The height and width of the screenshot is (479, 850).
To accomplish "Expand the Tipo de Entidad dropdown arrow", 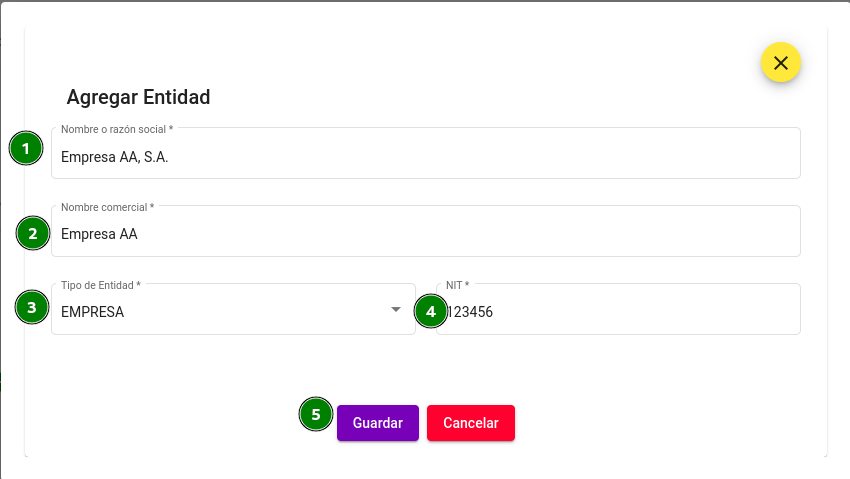I will pos(396,309).
